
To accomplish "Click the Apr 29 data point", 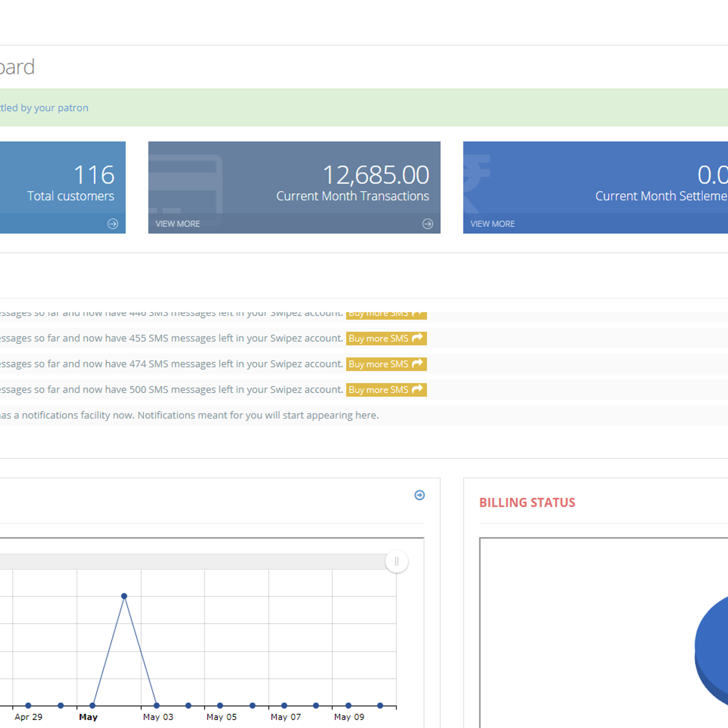I will pyautogui.click(x=28, y=706).
